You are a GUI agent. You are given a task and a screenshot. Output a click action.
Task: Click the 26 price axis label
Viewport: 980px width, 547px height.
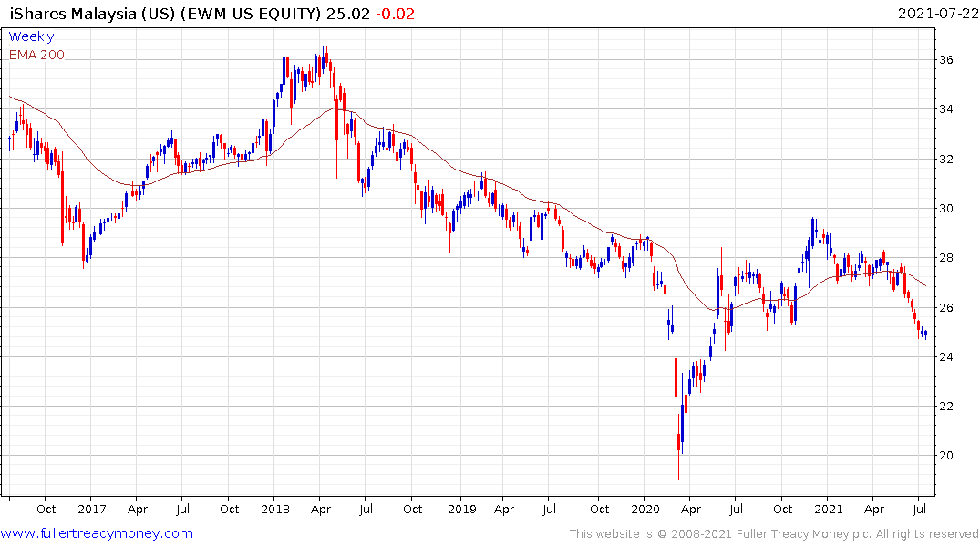tap(946, 307)
